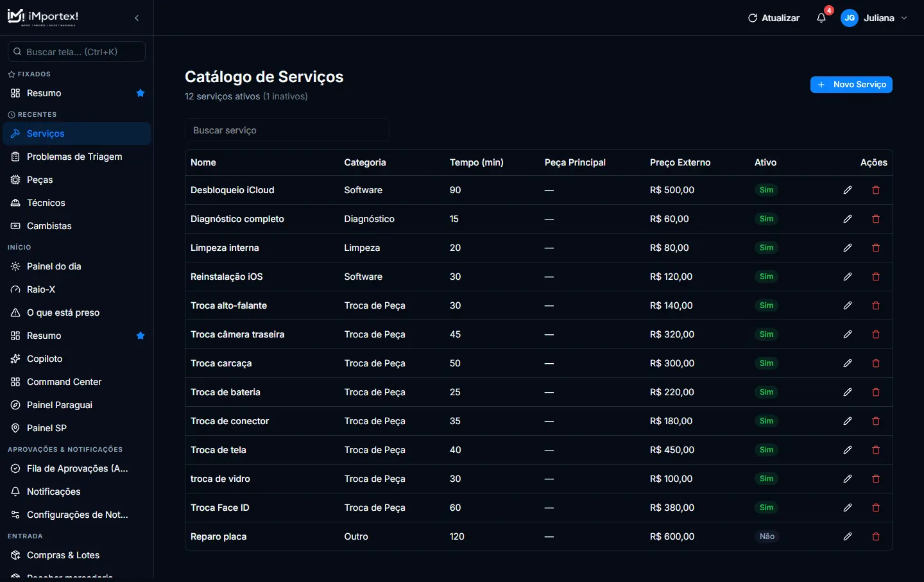The image size is (924, 582).
Task: Go to Peças in the sidebar
Action: (77, 180)
